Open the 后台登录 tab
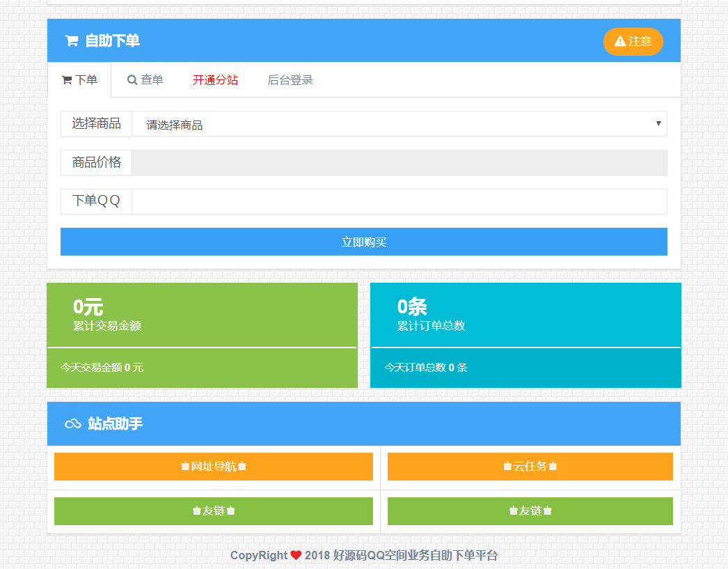Viewport: 728px width, 569px height. click(290, 79)
